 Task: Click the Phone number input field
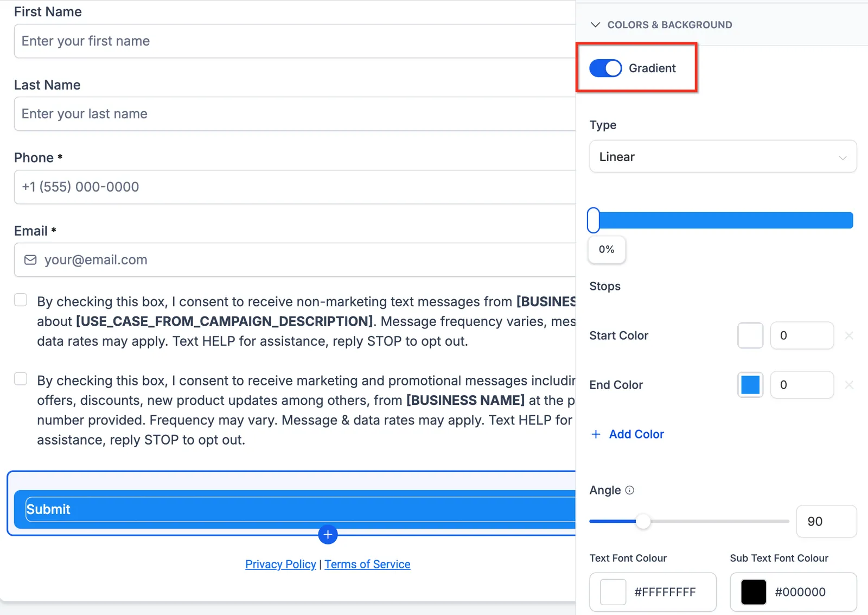tap(295, 187)
